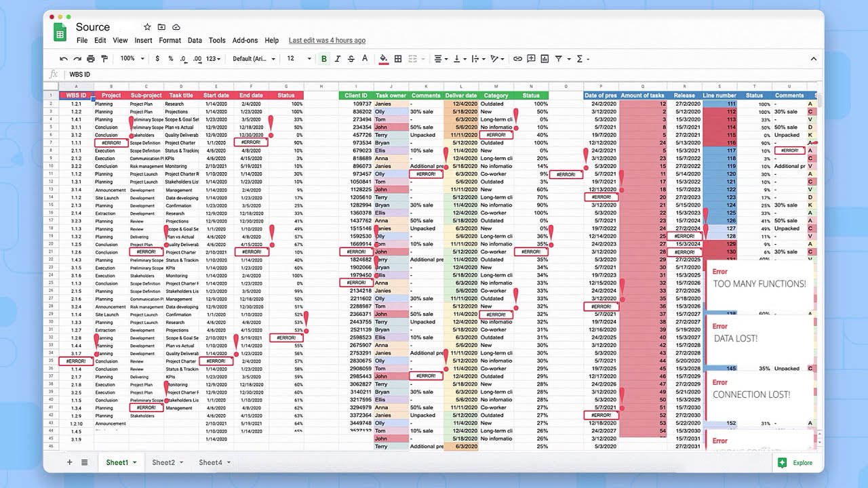Click the Undo arrow icon

[x=64, y=59]
